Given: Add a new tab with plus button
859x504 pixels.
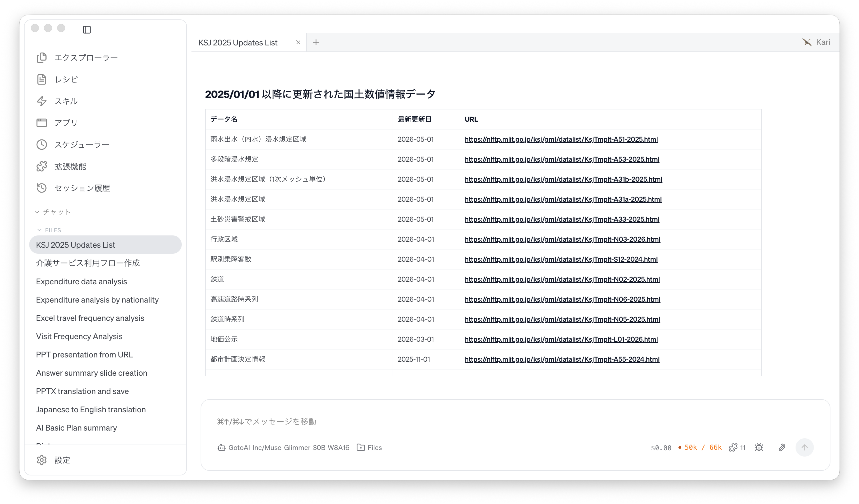Looking at the screenshot, I should tap(316, 42).
